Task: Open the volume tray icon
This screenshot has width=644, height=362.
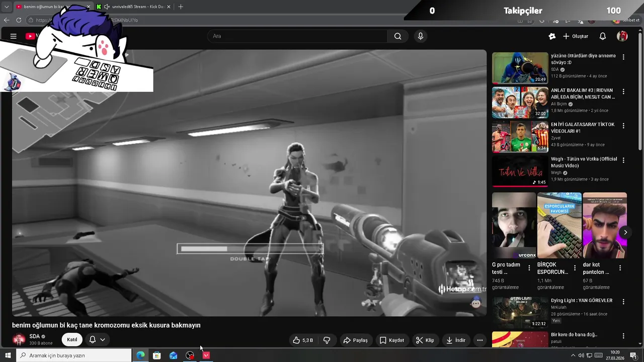Action: tap(581, 355)
